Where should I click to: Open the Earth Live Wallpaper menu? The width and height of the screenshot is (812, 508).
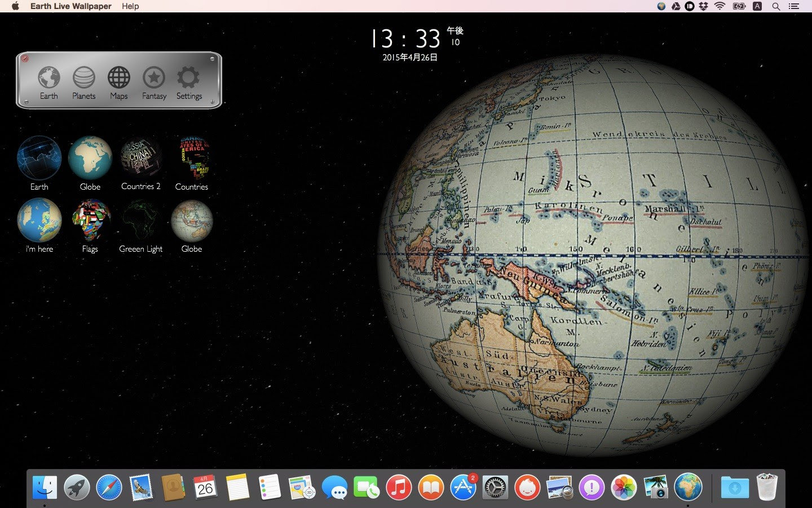pyautogui.click(x=70, y=6)
